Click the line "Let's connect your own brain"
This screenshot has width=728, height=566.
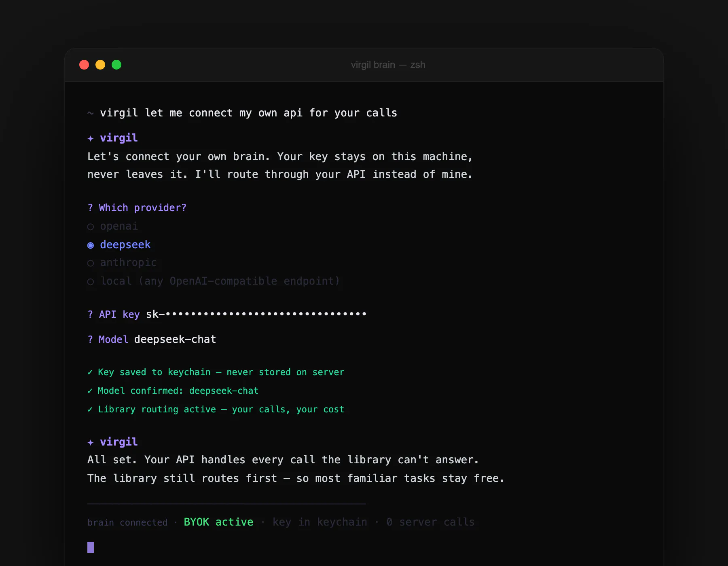point(280,156)
